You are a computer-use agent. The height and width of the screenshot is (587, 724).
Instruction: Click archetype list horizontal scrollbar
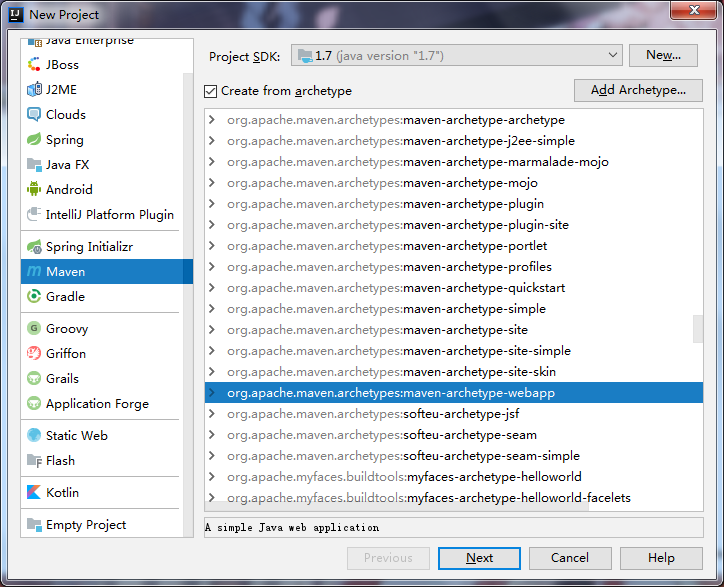(x=397, y=507)
